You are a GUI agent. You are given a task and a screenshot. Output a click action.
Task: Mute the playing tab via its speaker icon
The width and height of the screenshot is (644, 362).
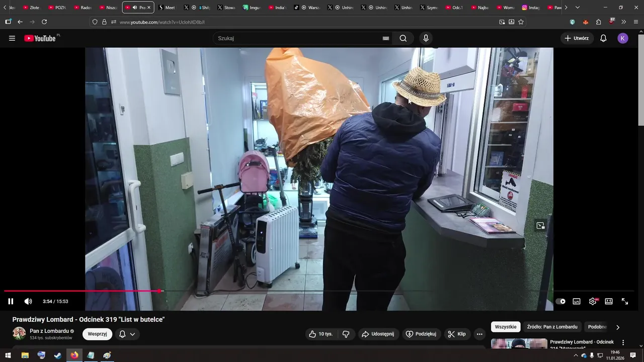[134, 8]
